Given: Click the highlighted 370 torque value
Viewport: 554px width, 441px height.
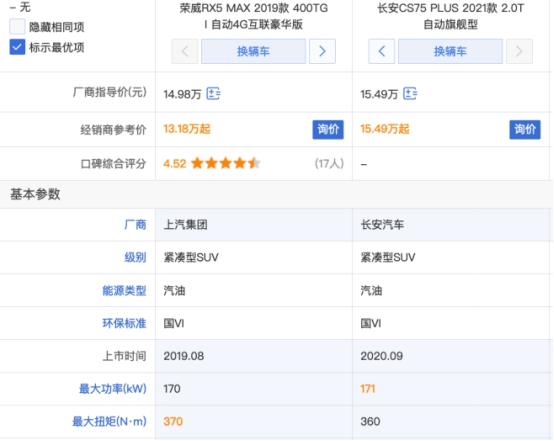Looking at the screenshot, I should click(173, 422).
